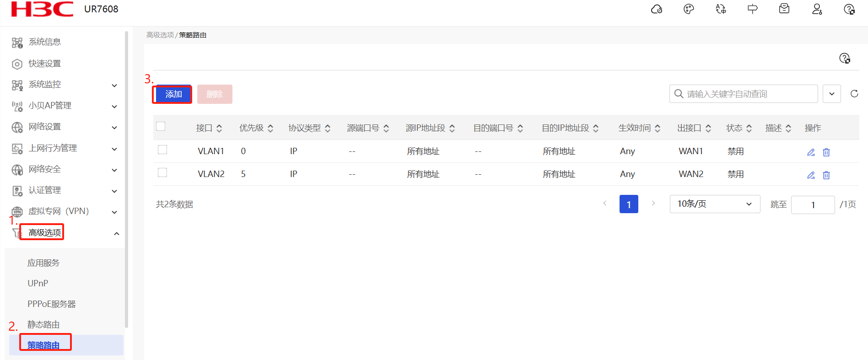This screenshot has width=868, height=360.
Task: Select 系统信息 in the sidebar
Action: (x=44, y=42)
